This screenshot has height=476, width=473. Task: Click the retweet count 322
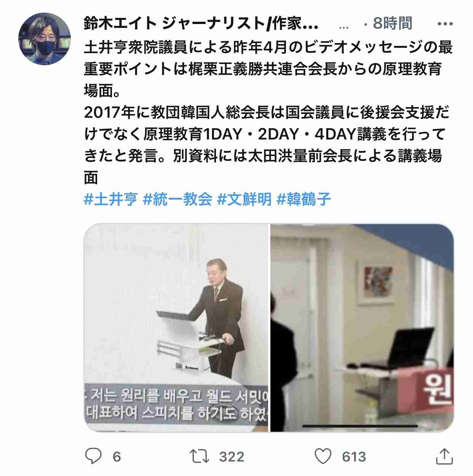coord(232,457)
